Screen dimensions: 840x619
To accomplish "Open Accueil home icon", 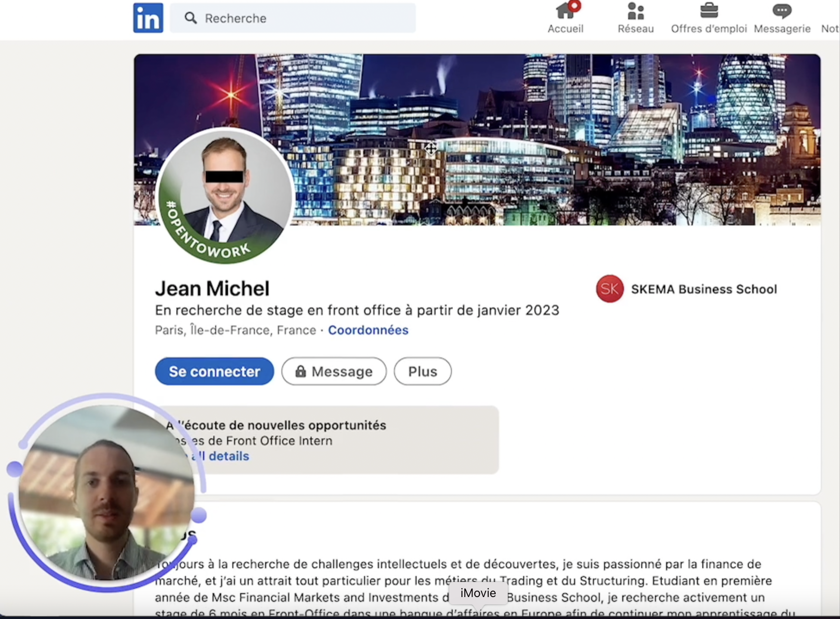I will coord(565,12).
